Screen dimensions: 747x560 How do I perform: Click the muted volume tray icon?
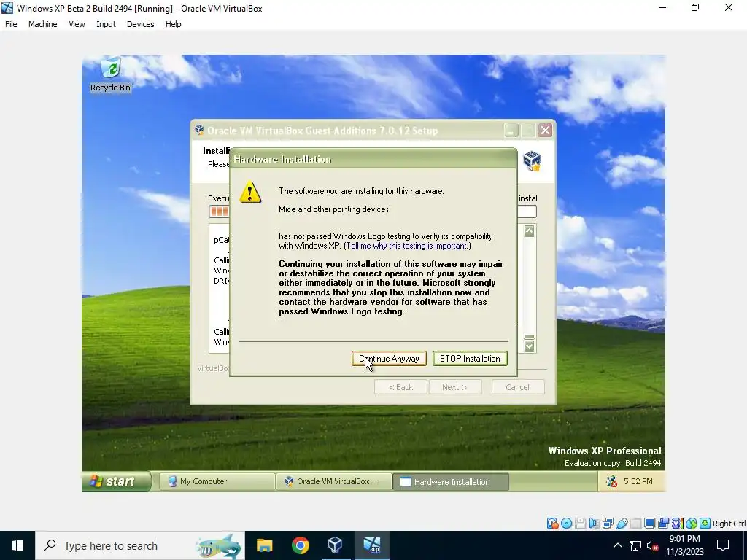[653, 545]
